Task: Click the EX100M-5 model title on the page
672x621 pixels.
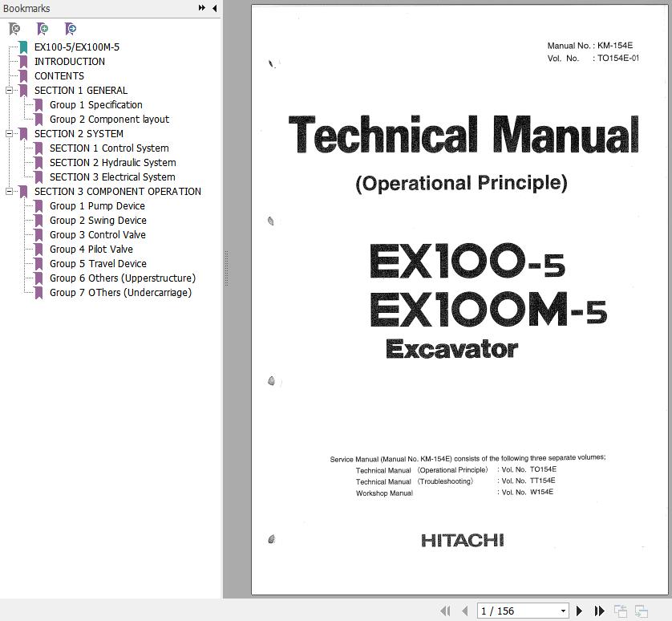Action: [488, 310]
